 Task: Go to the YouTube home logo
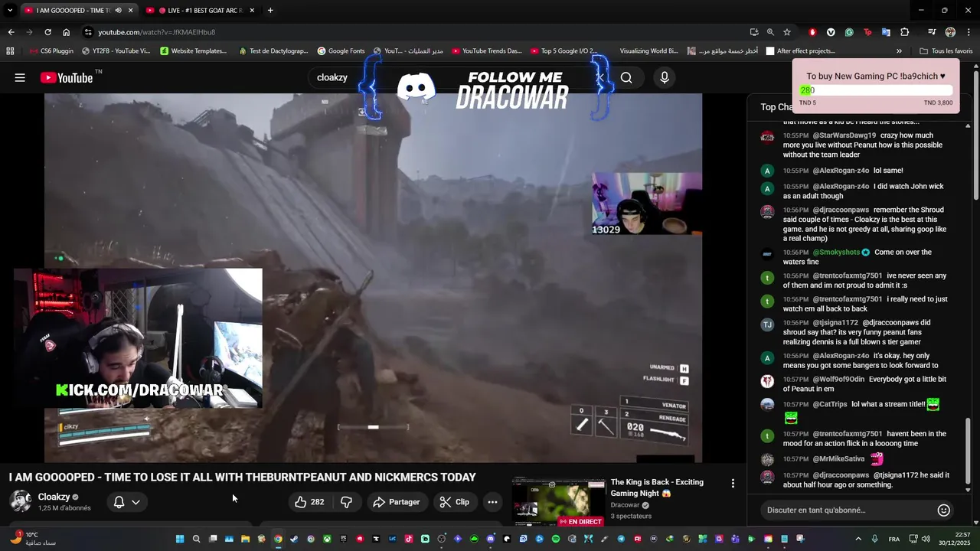pyautogui.click(x=67, y=77)
